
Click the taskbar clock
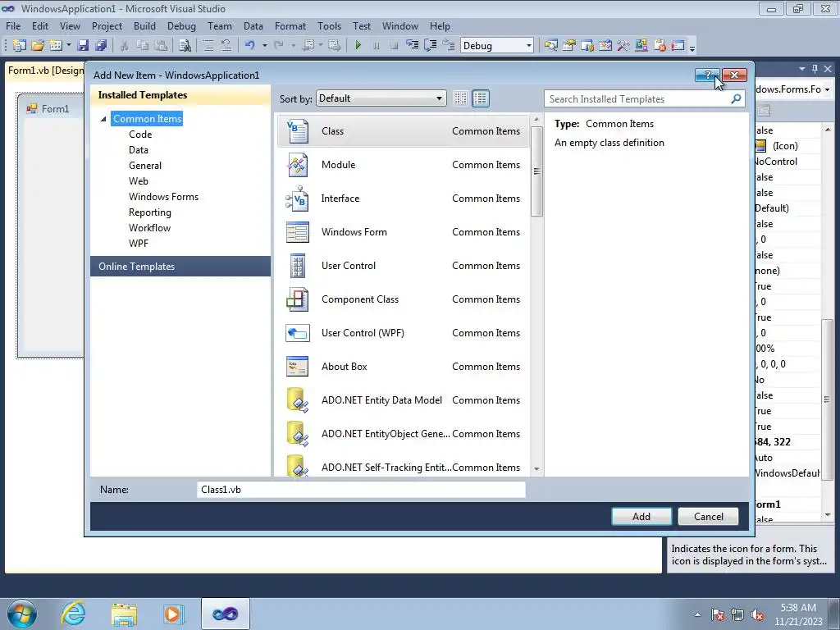tap(798, 614)
